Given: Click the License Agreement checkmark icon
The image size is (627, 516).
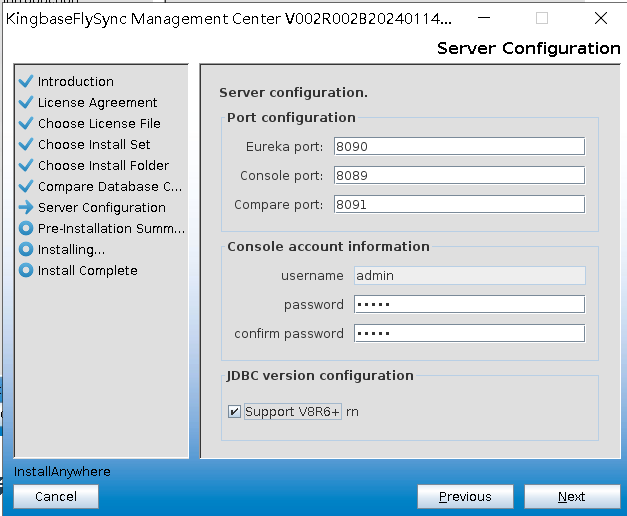Looking at the screenshot, I should pyautogui.click(x=26, y=102).
